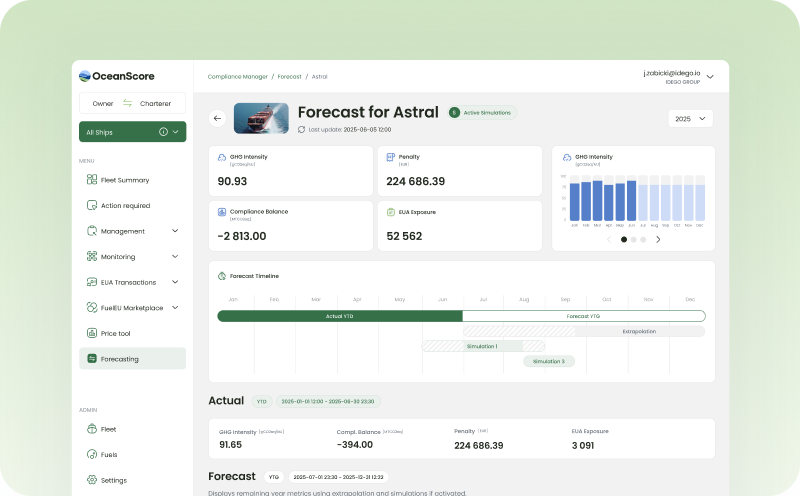This screenshot has height=496, width=800.
Task: Click the back arrow button
Action: coord(217,118)
